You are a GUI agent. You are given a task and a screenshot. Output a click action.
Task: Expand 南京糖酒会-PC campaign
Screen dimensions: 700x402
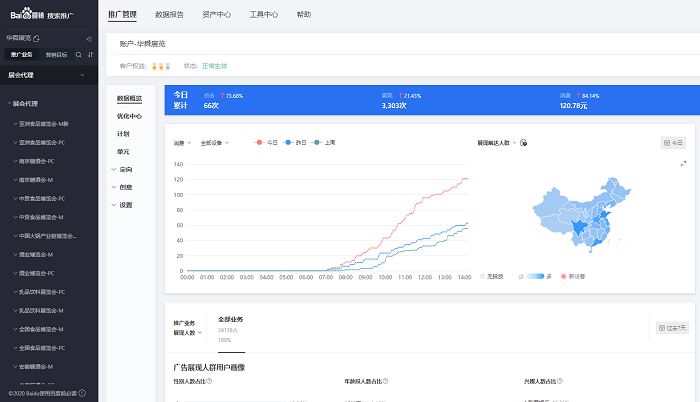(15, 161)
